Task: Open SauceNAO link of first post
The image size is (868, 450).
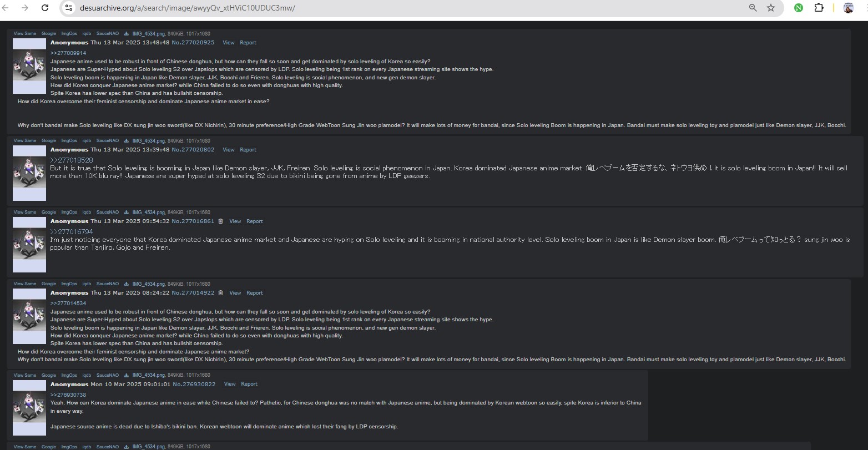Action: (x=108, y=34)
